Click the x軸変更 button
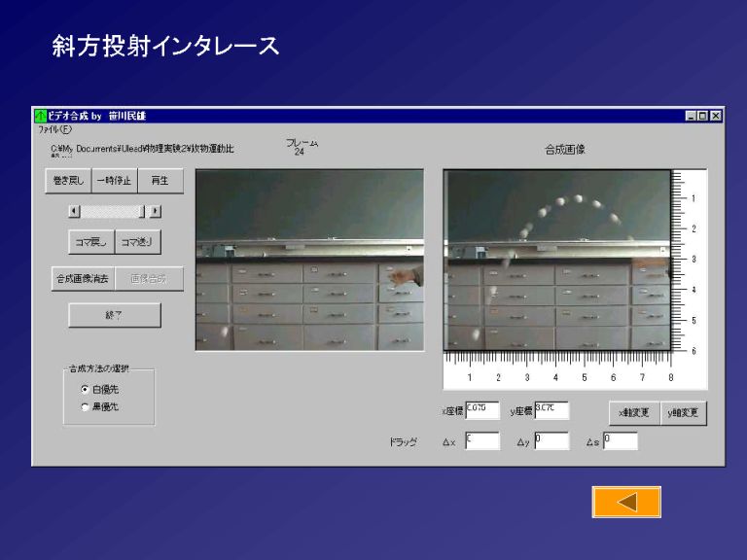This screenshot has width=747, height=560. click(634, 413)
